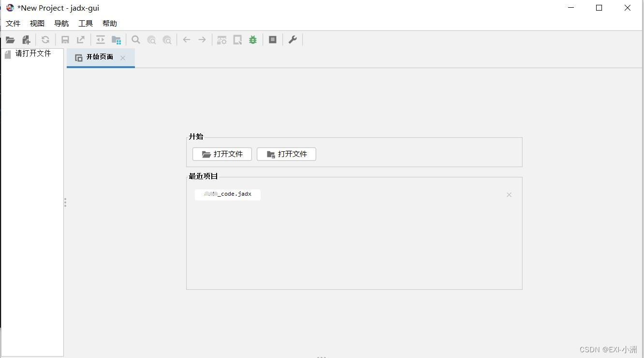Save all using the save toolbar icon
Screen dimensions: 644x358
click(65, 40)
